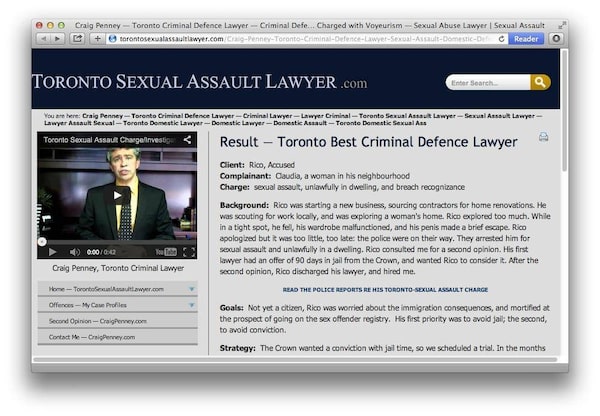Click the share icon on the video
The image size is (600, 416).
(187, 140)
